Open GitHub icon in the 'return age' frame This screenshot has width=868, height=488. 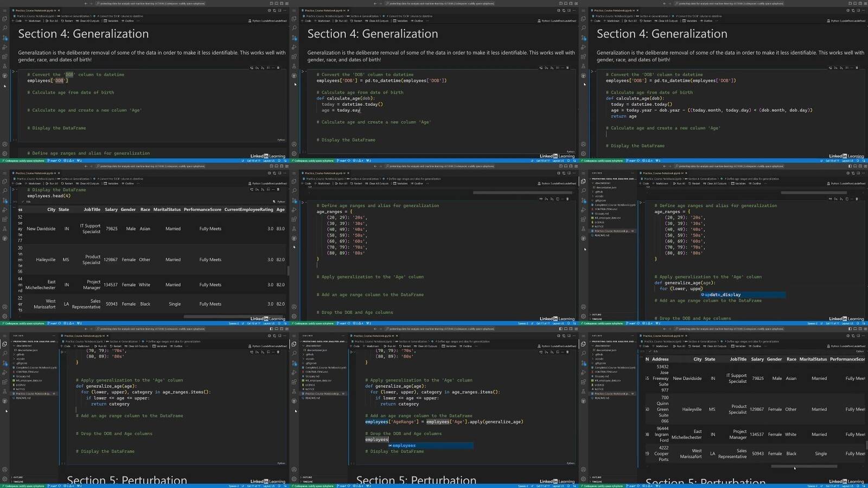point(584,75)
